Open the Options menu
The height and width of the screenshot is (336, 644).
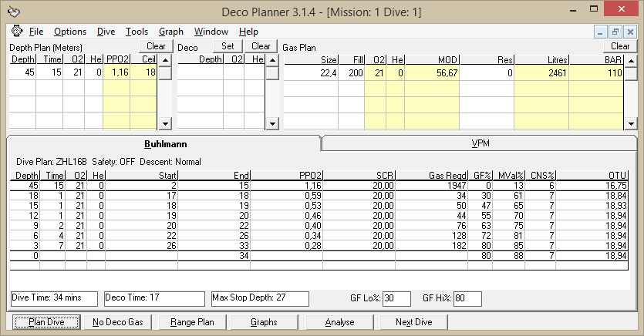pos(70,32)
